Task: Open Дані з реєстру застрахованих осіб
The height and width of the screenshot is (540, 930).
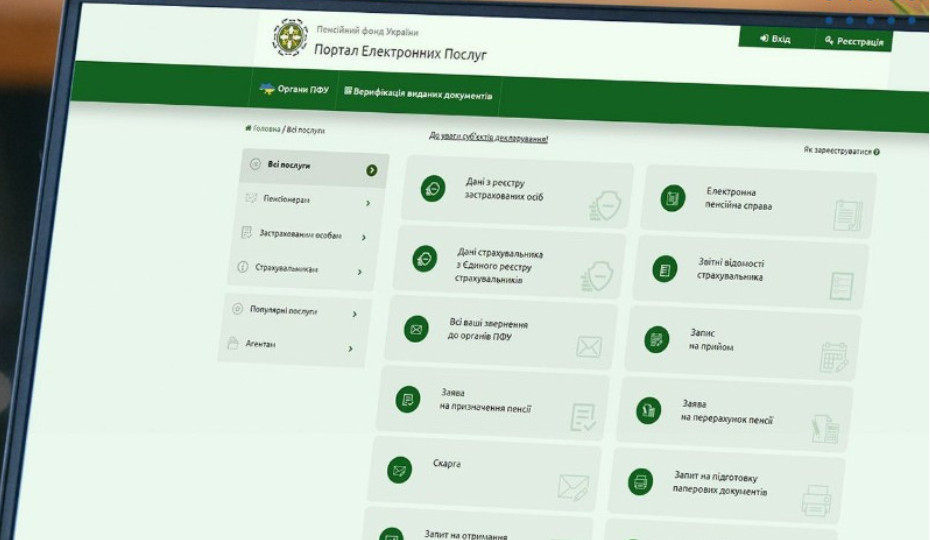Action: tap(517, 193)
